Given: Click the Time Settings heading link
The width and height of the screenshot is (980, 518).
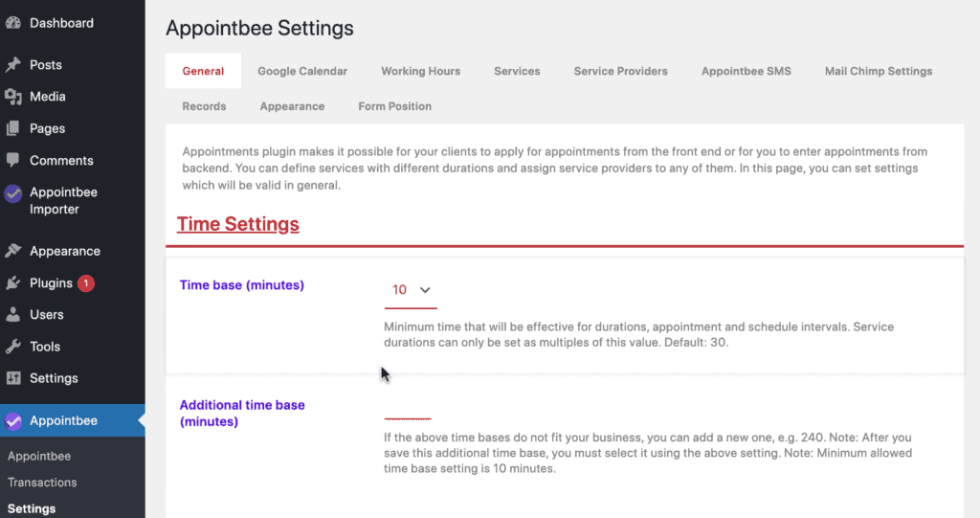Looking at the screenshot, I should [238, 224].
